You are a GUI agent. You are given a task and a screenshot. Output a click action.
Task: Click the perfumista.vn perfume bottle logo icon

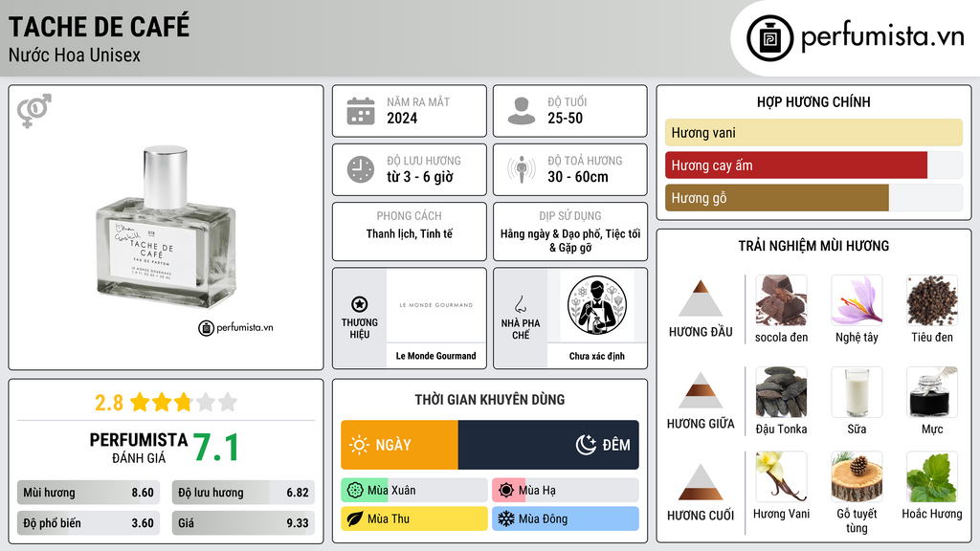[x=769, y=38]
